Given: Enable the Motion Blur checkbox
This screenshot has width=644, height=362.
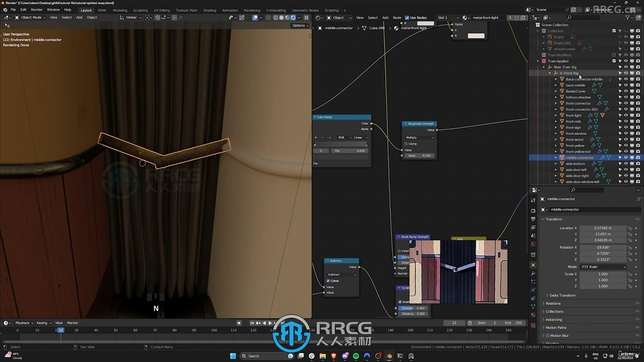Looking at the screenshot, I should tap(548, 335).
